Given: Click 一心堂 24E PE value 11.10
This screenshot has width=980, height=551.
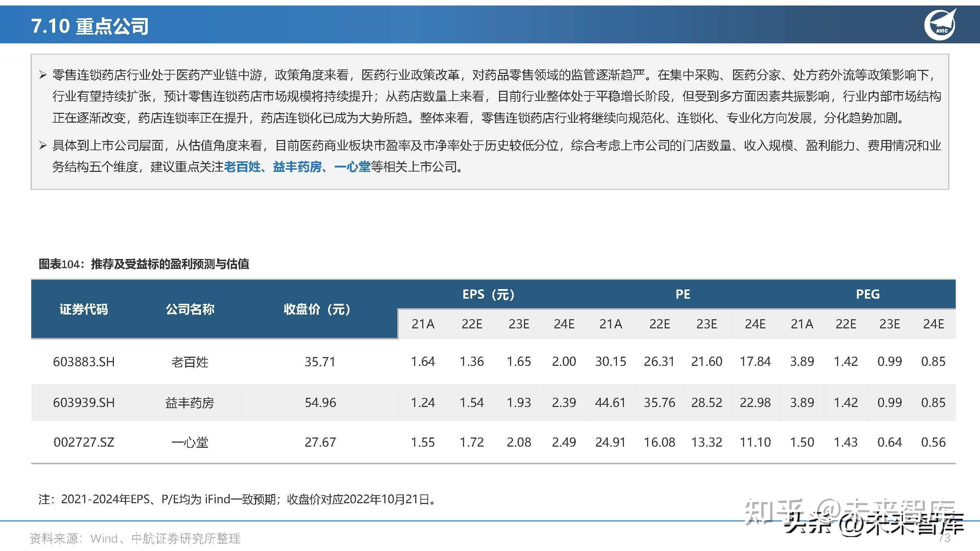Looking at the screenshot, I should click(755, 442).
